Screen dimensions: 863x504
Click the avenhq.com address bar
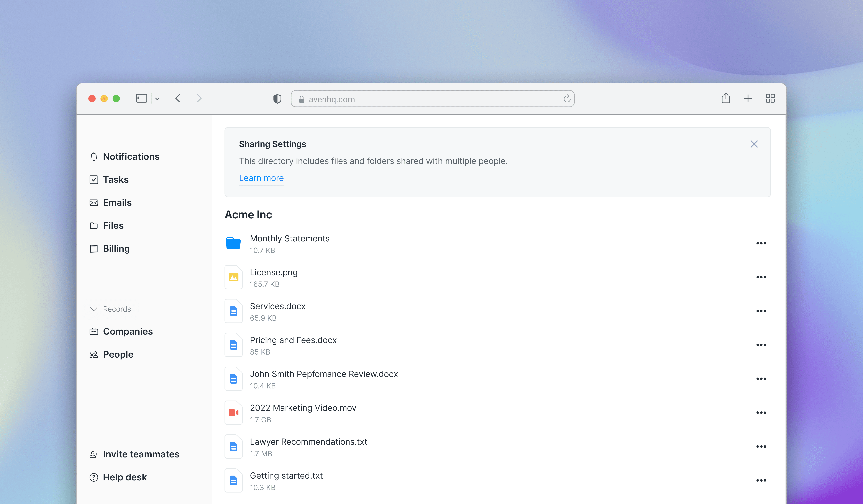[433, 99]
